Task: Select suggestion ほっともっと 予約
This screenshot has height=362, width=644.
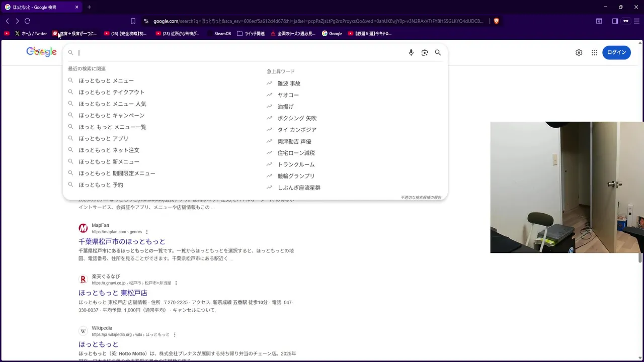Action: tap(101, 185)
